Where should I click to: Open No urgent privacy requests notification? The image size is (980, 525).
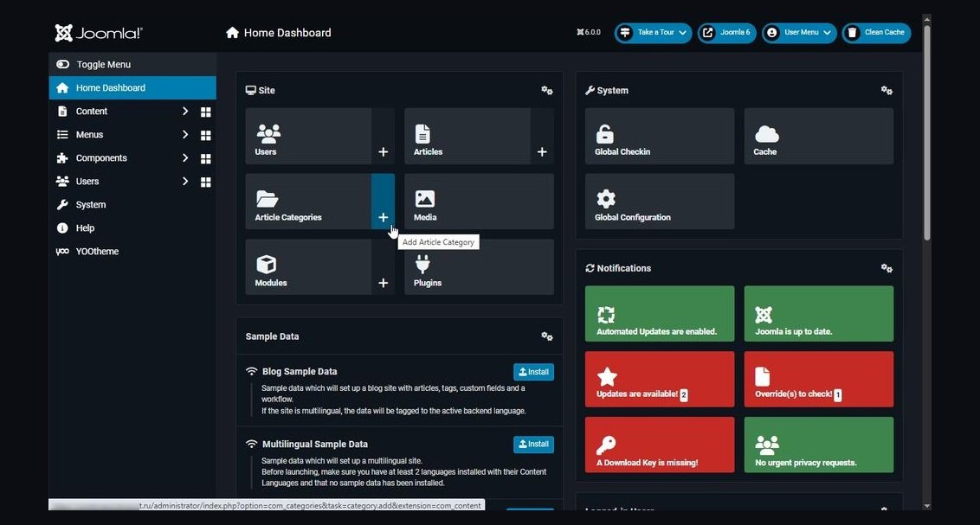tap(819, 445)
